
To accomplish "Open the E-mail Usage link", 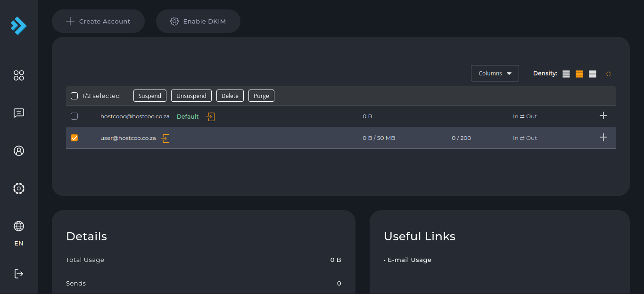I will [x=409, y=260].
